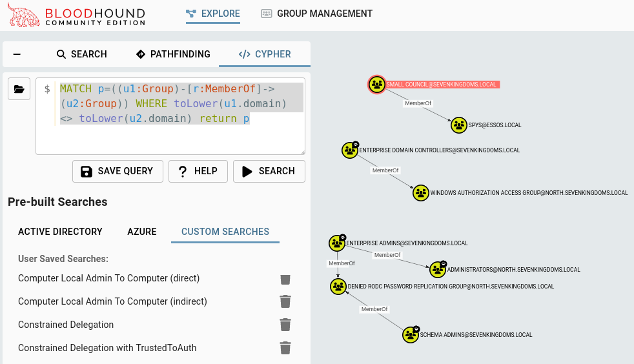This screenshot has width=634, height=364.
Task: Delete 'Constrained Delegation with TrustedToAuth' search
Action: (285, 348)
